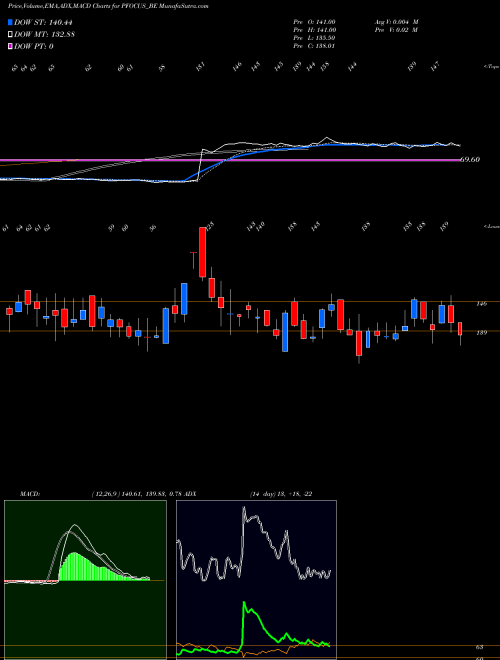This screenshot has width=500, height=660.
Task: Select the 'DOW MT: 132.88' legend text
Action: (45, 35)
